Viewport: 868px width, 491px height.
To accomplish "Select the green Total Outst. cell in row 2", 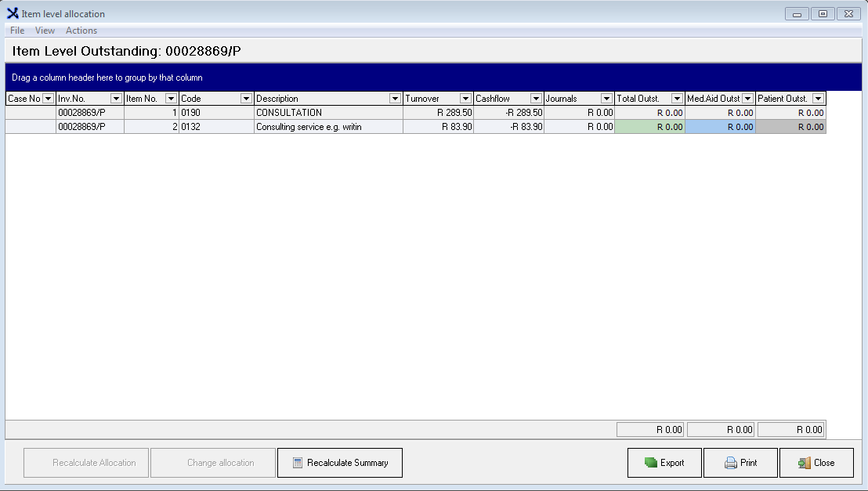I will click(649, 127).
